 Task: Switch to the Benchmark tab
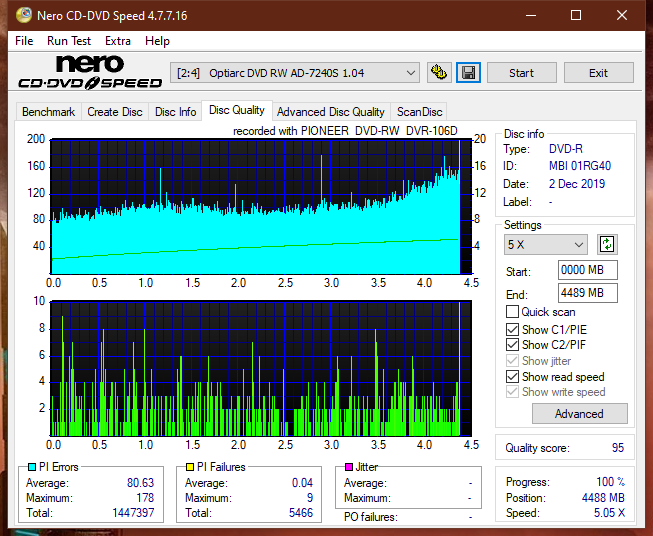49,112
